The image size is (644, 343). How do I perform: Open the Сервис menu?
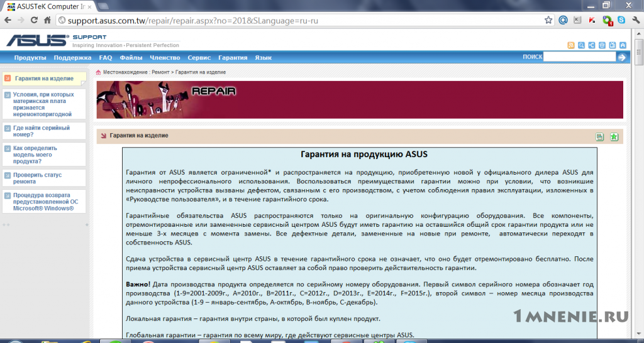tap(199, 58)
